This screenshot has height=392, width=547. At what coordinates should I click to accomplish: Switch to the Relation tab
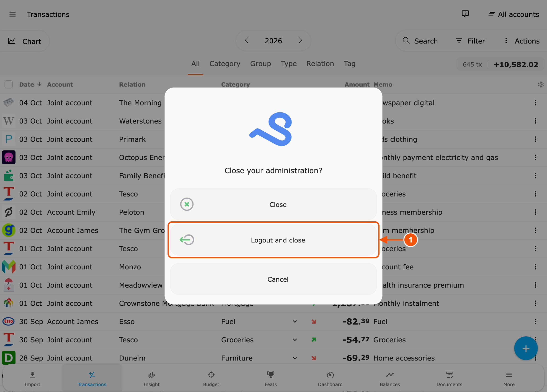pyautogui.click(x=320, y=64)
